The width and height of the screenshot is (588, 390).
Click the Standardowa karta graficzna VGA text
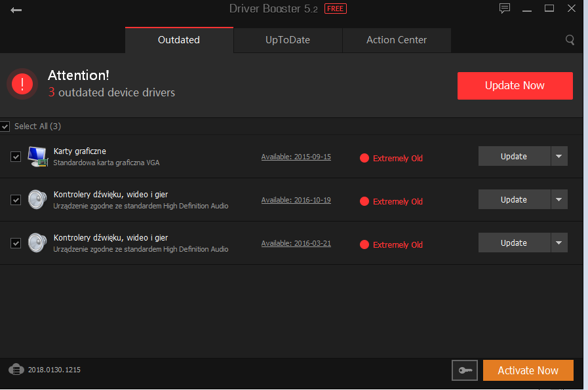[106, 163]
